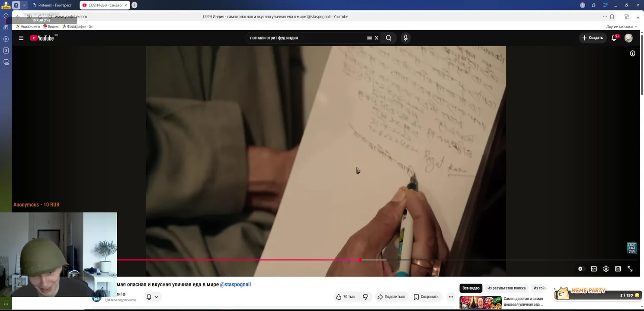The height and width of the screenshot is (311, 644).
Task: Open the sidebar collections icon
Action: 6,27
